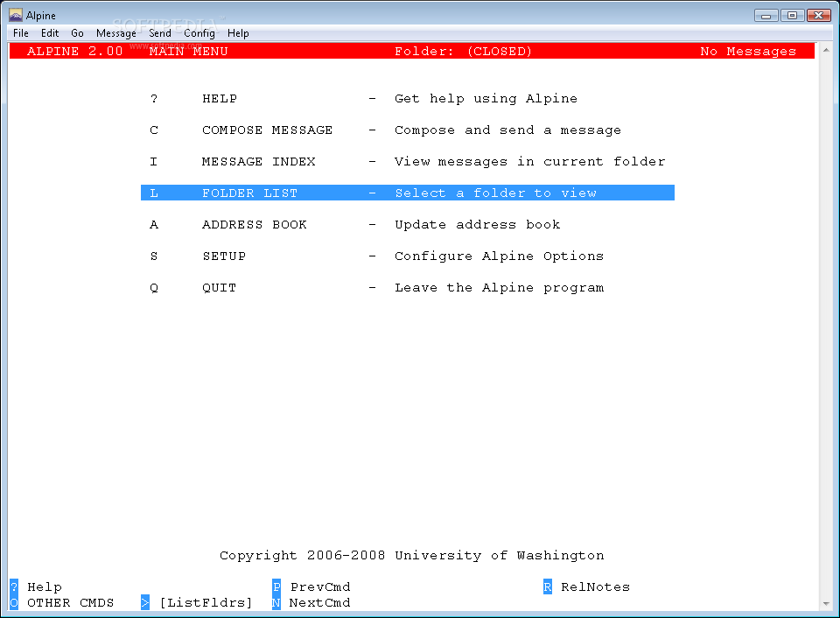Click the copyright University of Washington line
The width and height of the screenshot is (840, 618).
(x=412, y=555)
